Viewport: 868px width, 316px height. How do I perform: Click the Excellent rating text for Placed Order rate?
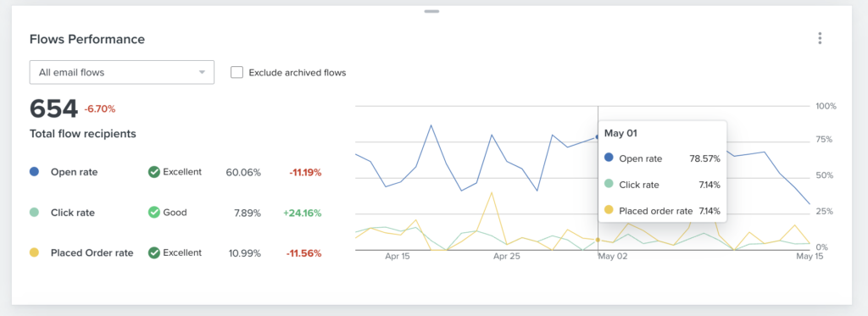182,253
